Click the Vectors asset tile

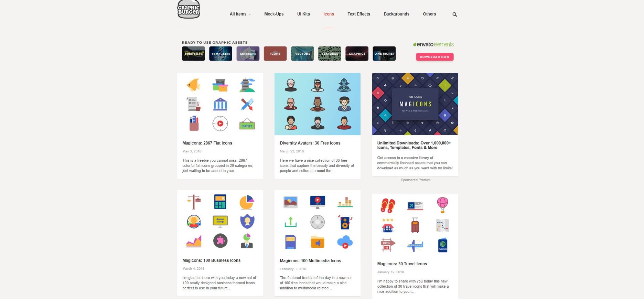302,54
